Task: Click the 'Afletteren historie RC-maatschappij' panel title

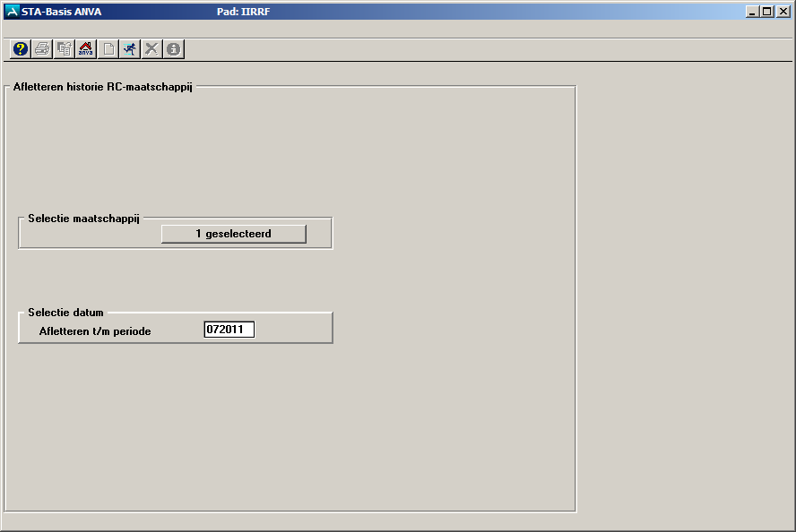Action: point(102,88)
